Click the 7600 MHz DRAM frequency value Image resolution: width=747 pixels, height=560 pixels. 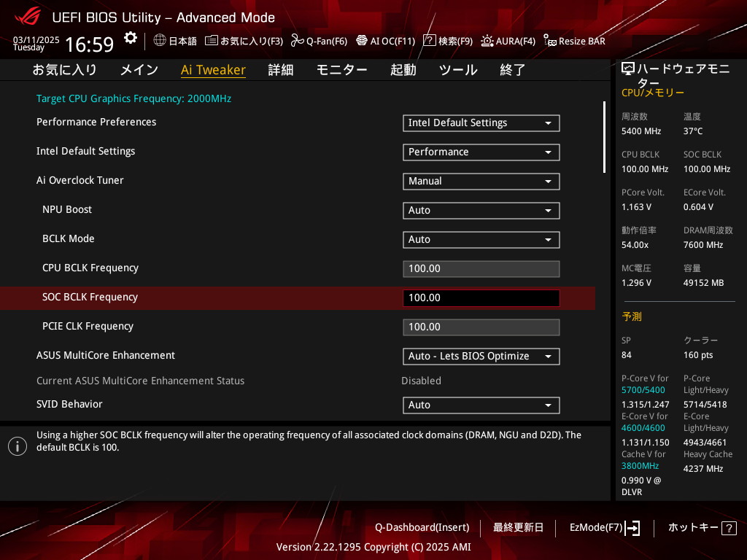(704, 245)
